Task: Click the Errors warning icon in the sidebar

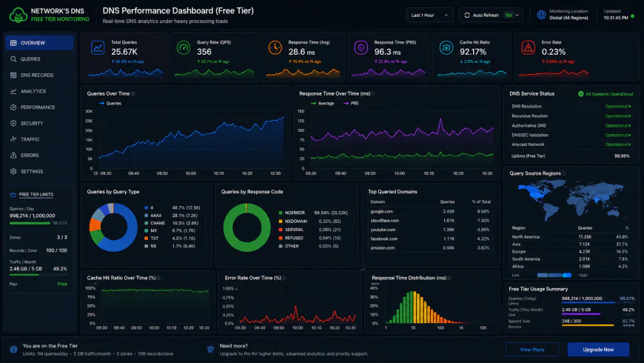Action: 13,156
